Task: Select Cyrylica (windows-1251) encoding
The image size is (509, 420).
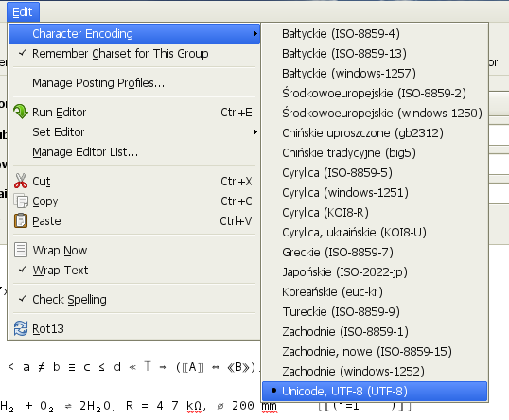Action: pyautogui.click(x=375, y=192)
